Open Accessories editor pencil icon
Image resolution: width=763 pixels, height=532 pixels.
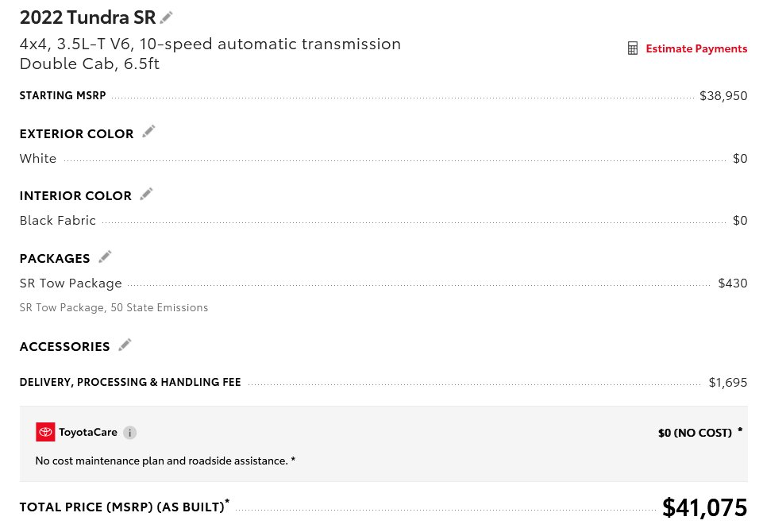point(125,345)
